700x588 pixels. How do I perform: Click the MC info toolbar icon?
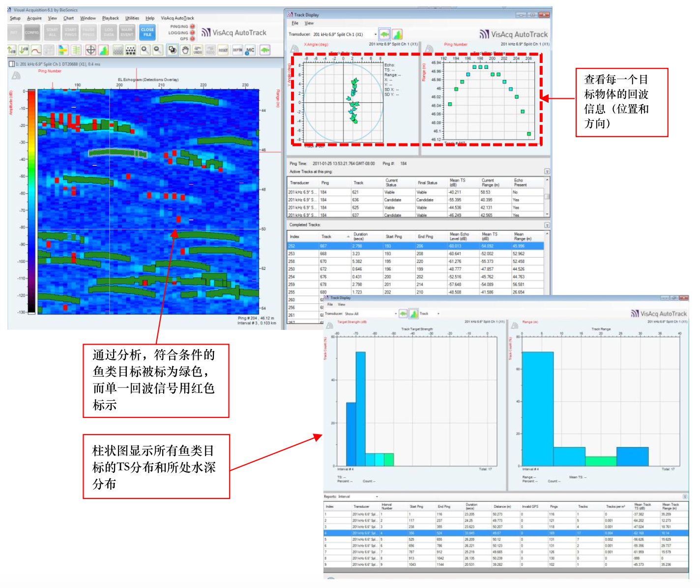[250, 50]
